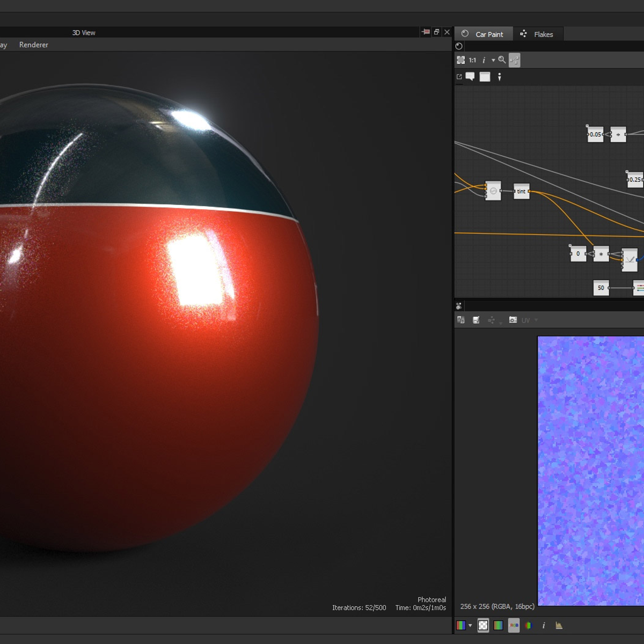Fit the node graph to view
The image size is (644, 644).
click(x=460, y=60)
